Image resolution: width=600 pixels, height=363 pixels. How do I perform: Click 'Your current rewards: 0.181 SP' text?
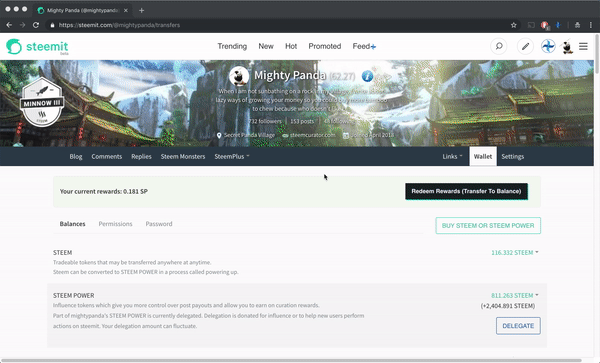[x=104, y=191]
